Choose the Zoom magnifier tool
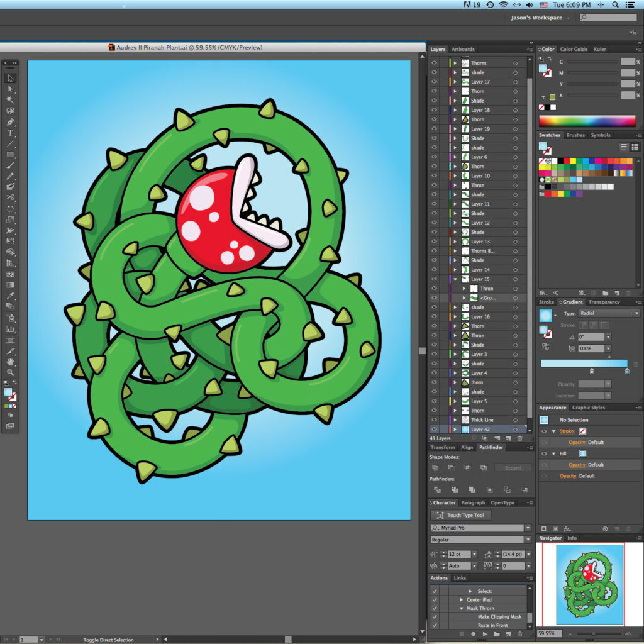 click(11, 372)
